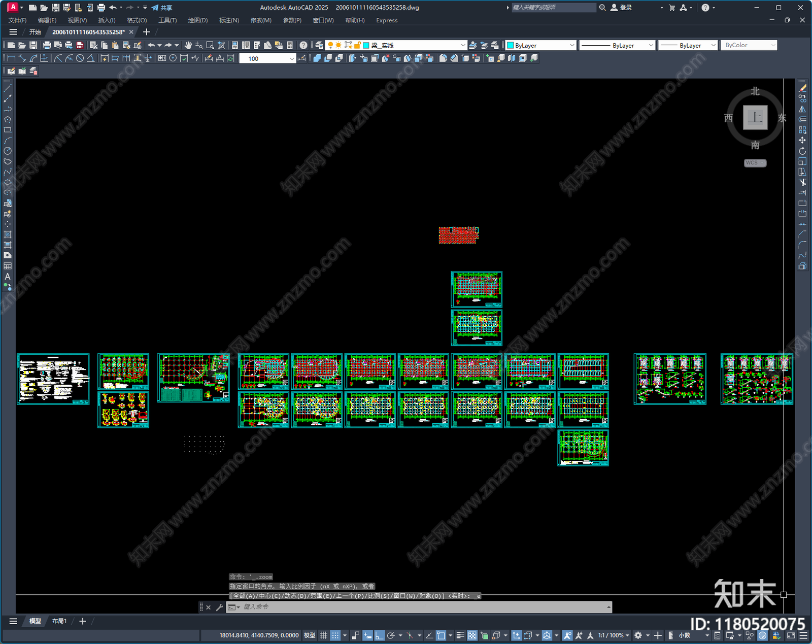Click the Move modify tool

(x=802, y=141)
